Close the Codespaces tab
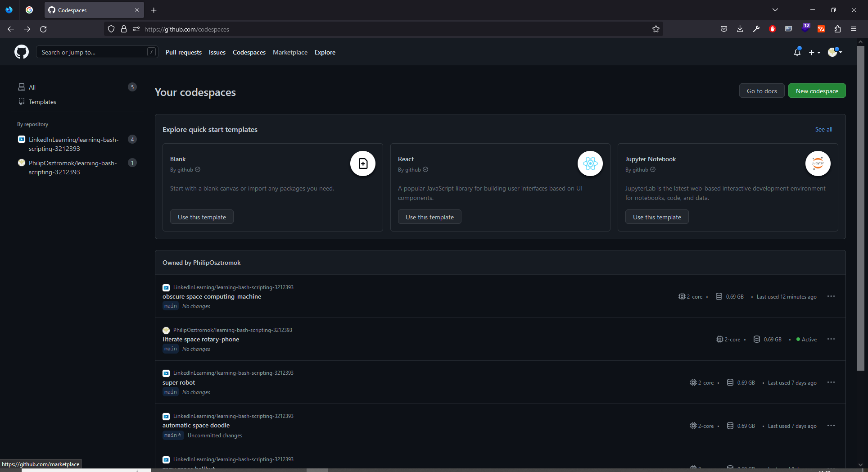Viewport: 868px width, 472px height. tap(137, 10)
